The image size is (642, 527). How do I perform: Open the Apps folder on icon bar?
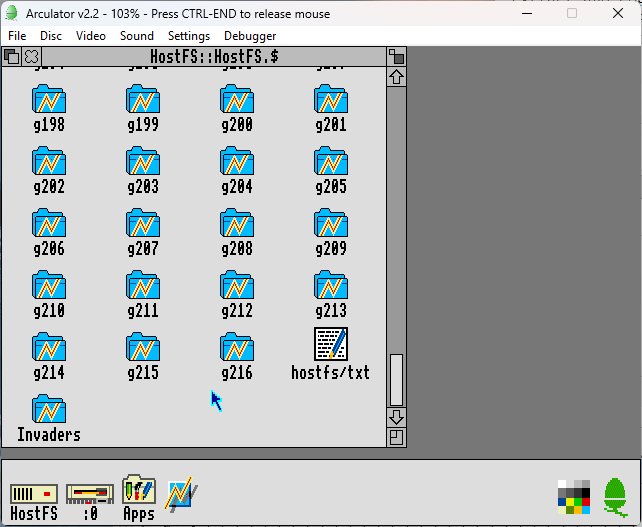pos(139,490)
